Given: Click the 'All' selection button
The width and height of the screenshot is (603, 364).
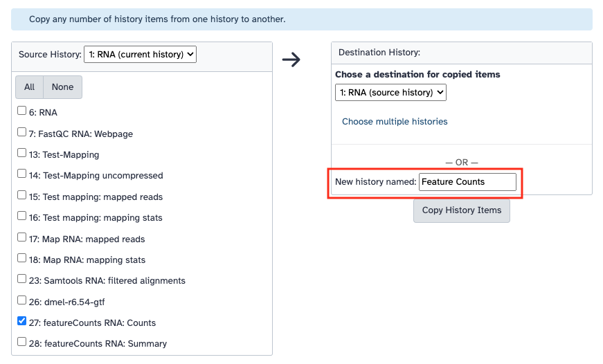Looking at the screenshot, I should [29, 87].
